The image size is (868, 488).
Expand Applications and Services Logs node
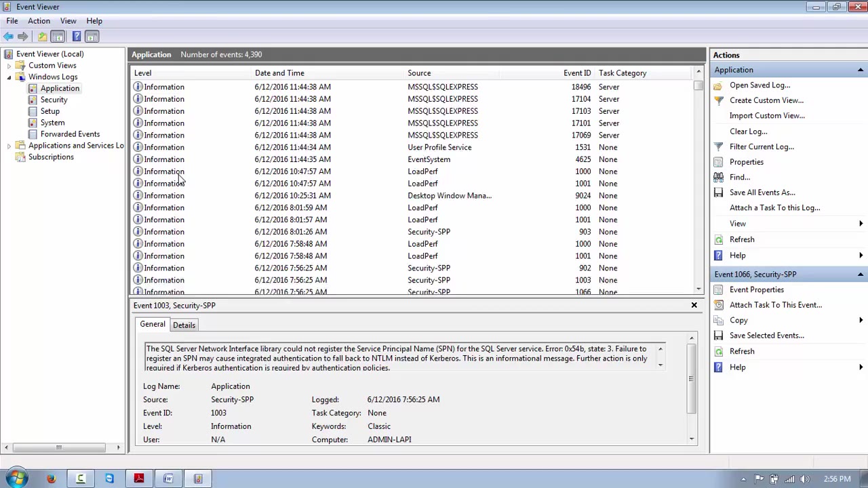(x=9, y=146)
